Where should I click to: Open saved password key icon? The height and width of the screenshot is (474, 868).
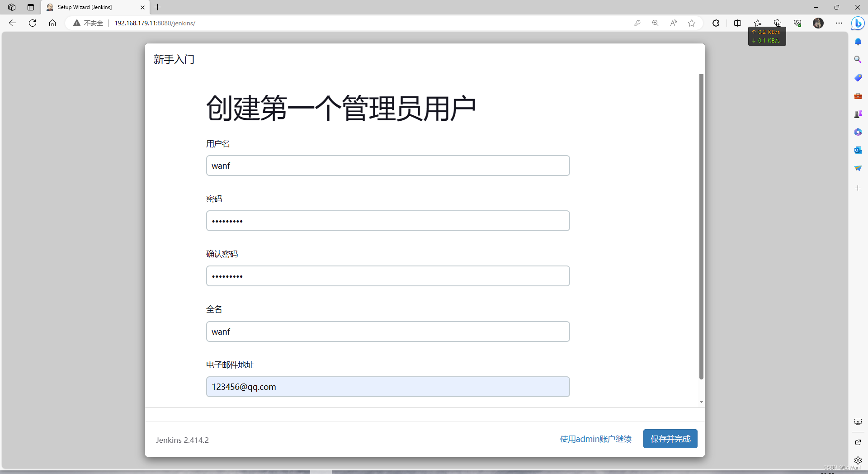(637, 23)
